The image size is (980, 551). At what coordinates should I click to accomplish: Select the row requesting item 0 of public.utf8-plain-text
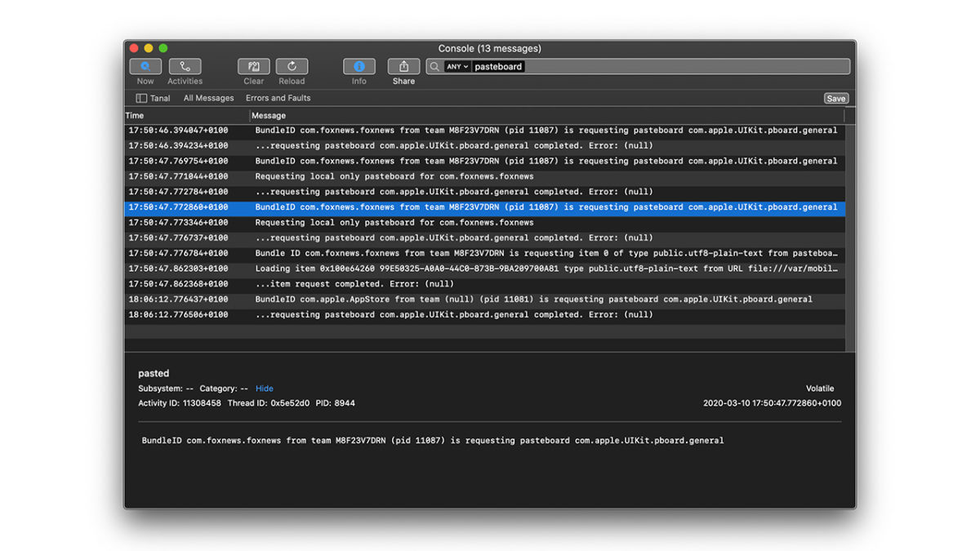485,253
